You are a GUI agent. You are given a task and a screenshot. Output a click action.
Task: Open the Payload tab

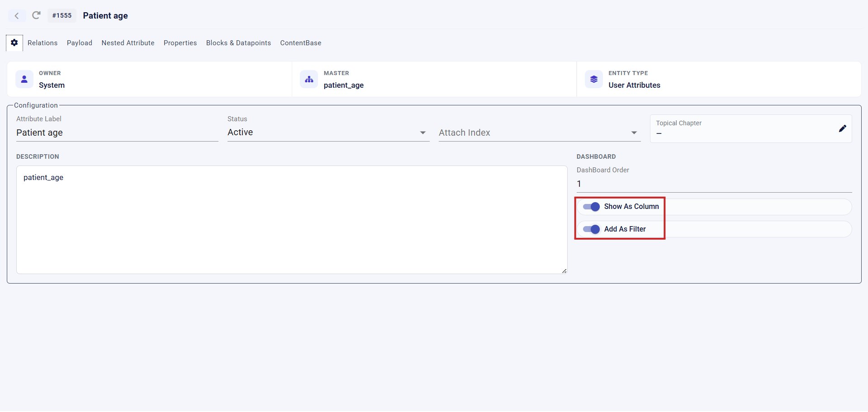point(80,43)
